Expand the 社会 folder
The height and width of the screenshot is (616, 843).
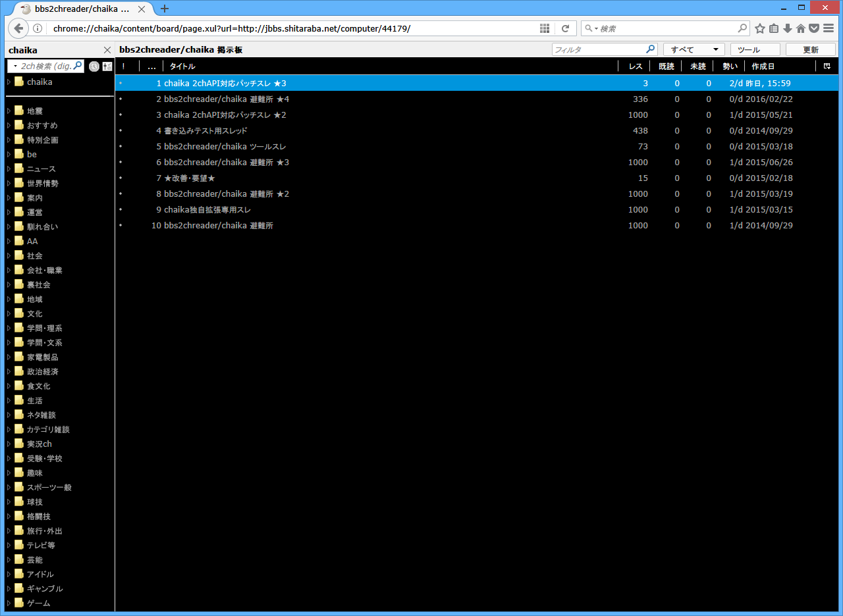click(x=9, y=255)
